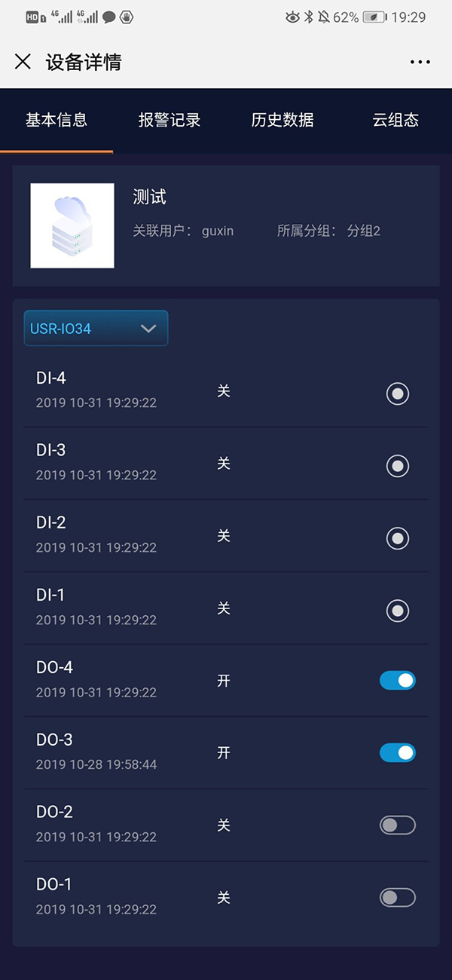
Task: Expand the dropdown chevron next to USR-IO34
Action: click(x=148, y=329)
